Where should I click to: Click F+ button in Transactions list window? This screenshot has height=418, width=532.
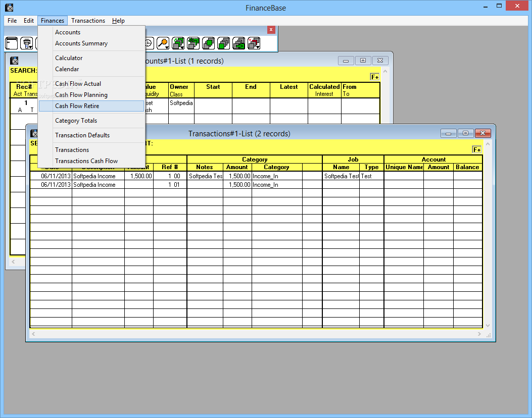click(477, 149)
